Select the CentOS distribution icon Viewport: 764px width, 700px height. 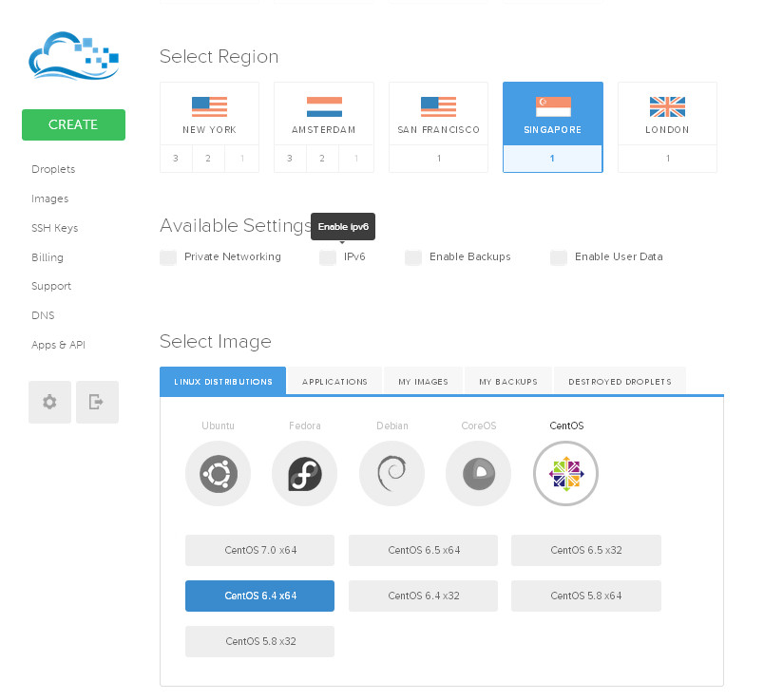(565, 474)
